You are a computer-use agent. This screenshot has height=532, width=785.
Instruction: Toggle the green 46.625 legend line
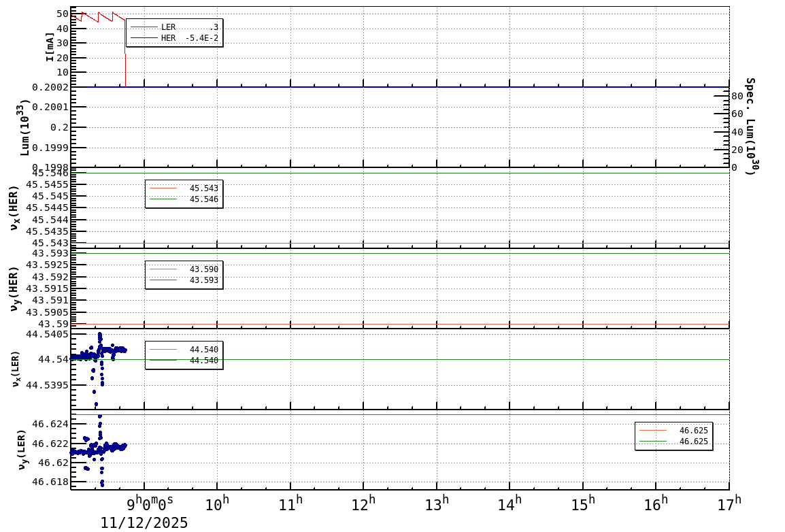click(x=673, y=441)
